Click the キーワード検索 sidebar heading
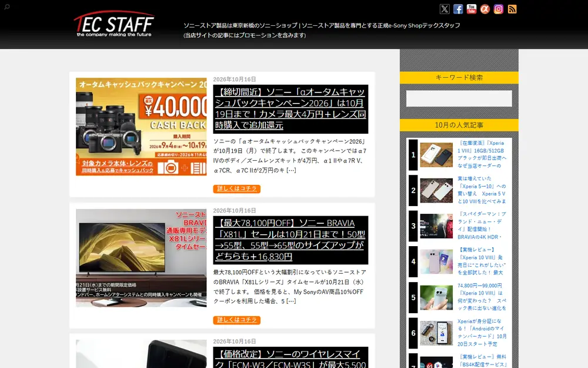The image size is (588, 368). (459, 77)
